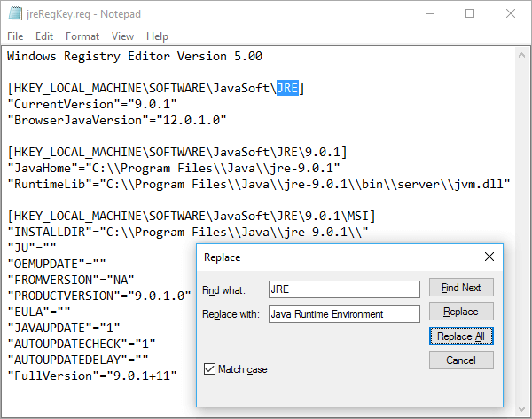Viewport: 532px width, 419px height.
Task: Click the "AUTOUPDATEDELAY"="" line
Action: [78, 360]
